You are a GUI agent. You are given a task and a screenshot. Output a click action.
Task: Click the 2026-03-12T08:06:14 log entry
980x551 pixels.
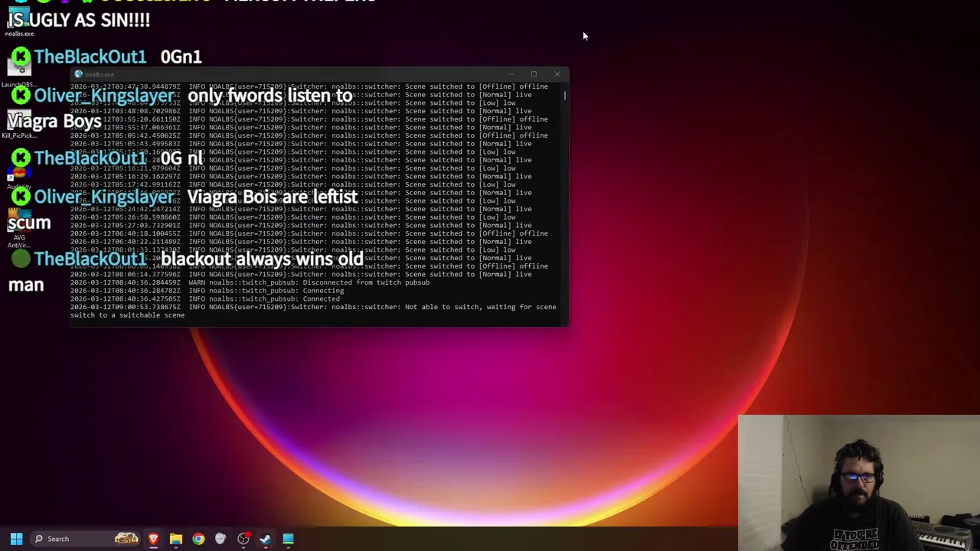pos(301,274)
